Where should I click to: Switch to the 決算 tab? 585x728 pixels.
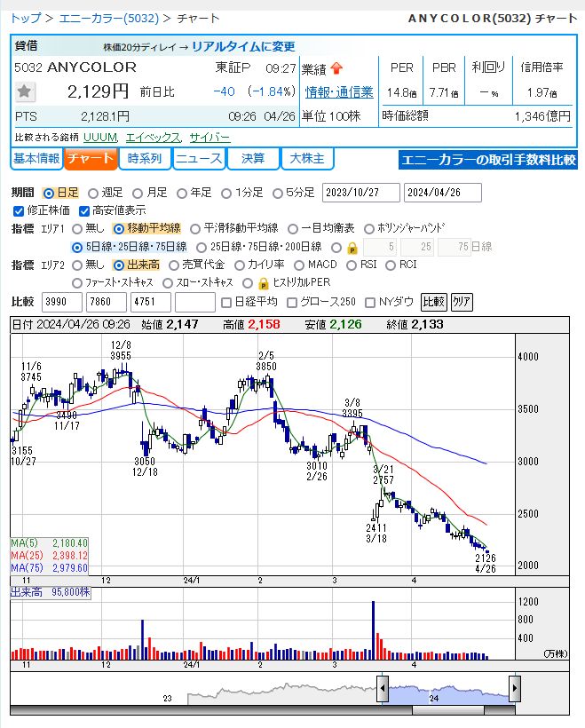tap(253, 159)
